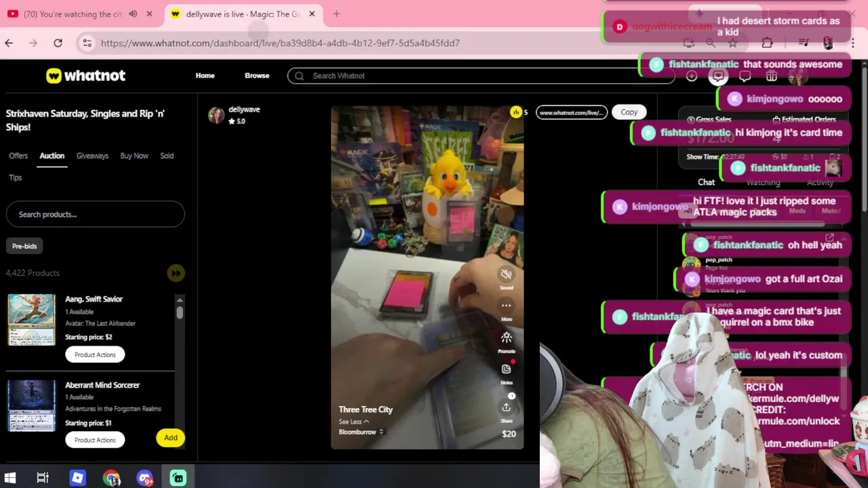Mute the YouTube tab audio icon
The width and height of the screenshot is (868, 488).
[133, 14]
